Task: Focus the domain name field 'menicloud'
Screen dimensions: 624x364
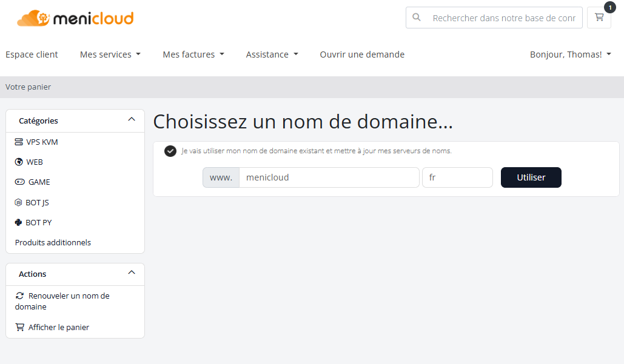Action: (329, 177)
